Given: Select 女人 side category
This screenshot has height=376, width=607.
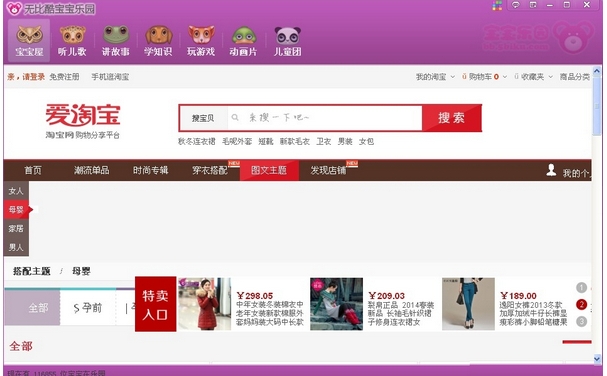Looking at the screenshot, I should [16, 191].
